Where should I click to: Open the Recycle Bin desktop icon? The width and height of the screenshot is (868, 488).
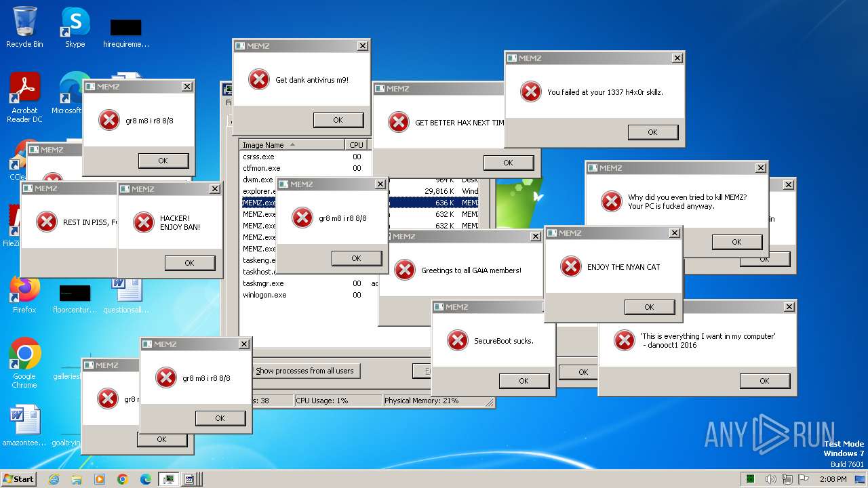click(24, 28)
